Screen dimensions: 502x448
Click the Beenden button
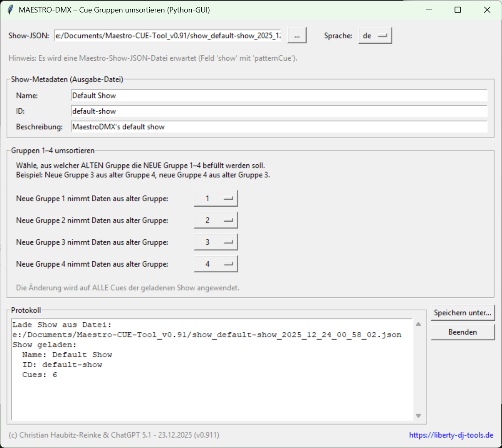tap(462, 332)
